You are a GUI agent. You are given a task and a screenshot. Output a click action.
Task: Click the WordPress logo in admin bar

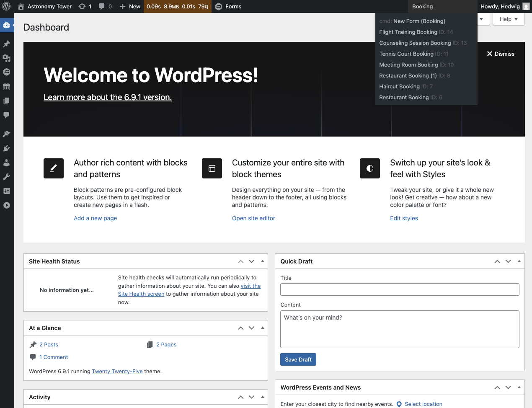pos(6,6)
